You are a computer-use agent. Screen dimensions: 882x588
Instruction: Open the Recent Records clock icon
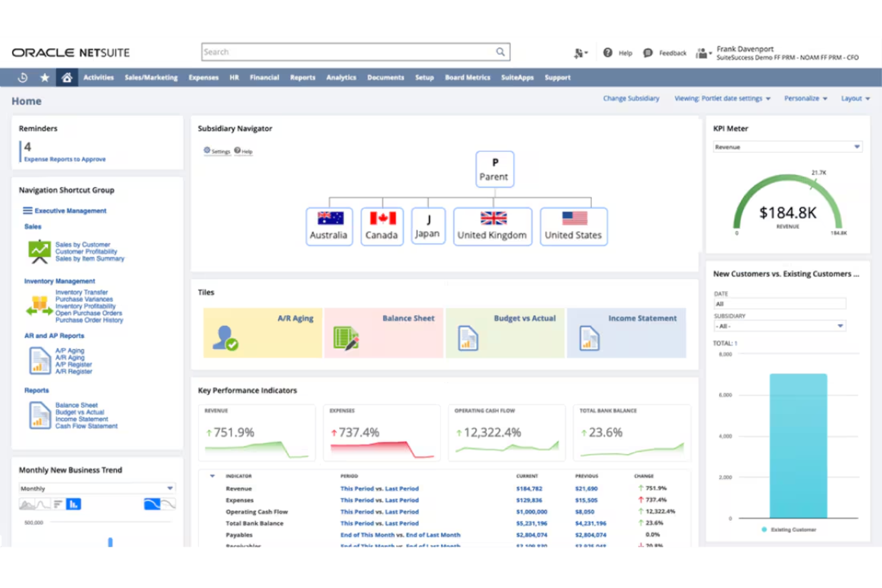[23, 77]
